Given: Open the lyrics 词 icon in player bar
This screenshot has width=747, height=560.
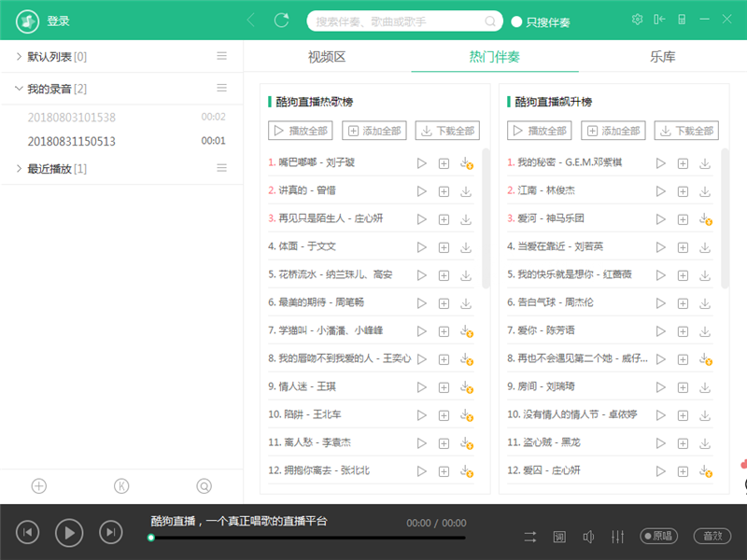Looking at the screenshot, I should [x=559, y=537].
